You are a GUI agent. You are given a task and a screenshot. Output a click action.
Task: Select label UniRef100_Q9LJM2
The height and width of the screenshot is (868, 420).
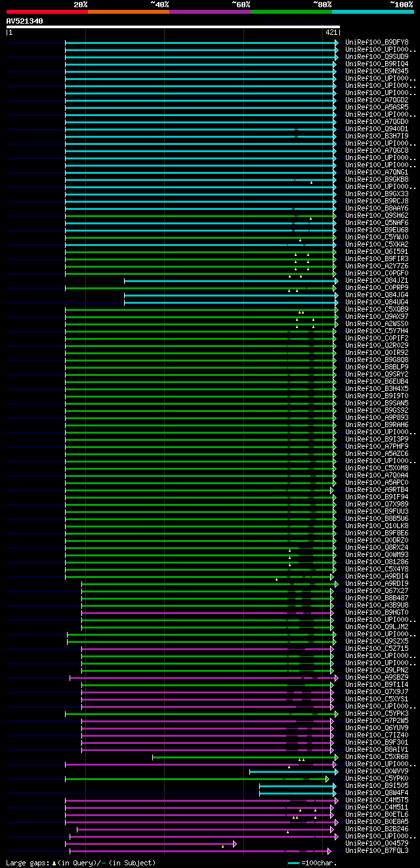point(377,627)
